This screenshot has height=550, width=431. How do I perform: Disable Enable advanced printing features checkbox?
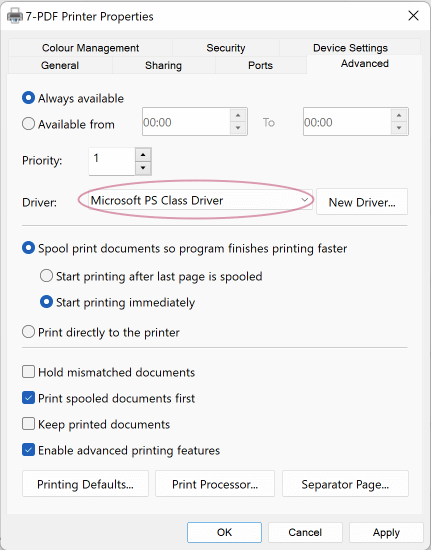point(28,450)
